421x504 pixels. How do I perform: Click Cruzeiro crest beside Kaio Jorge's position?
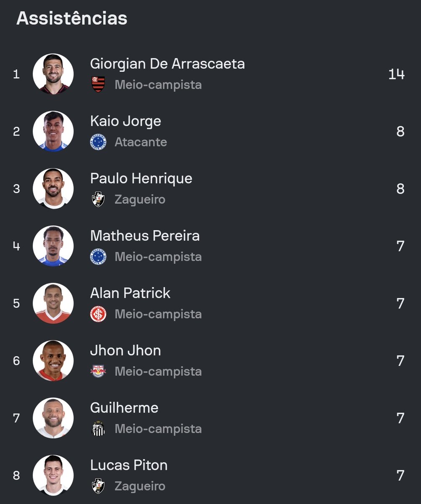(98, 142)
